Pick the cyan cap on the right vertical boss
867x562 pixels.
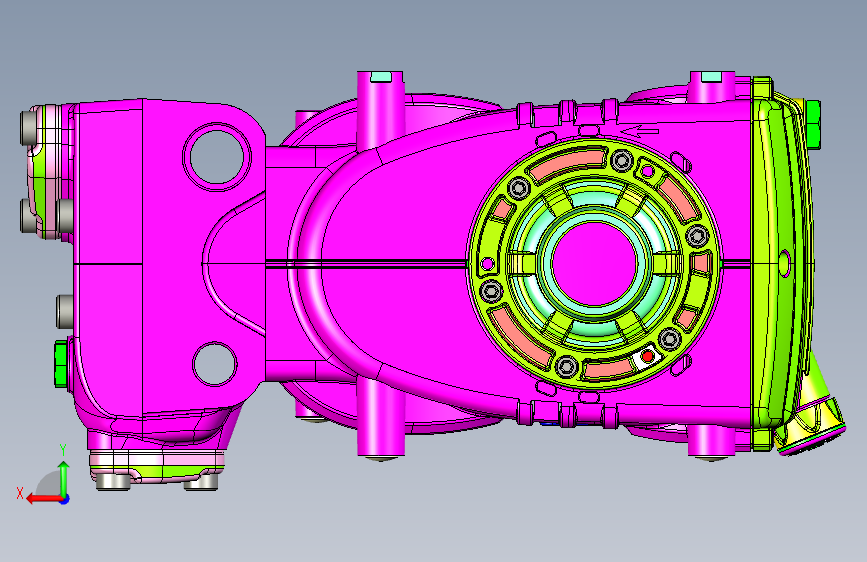tap(711, 76)
